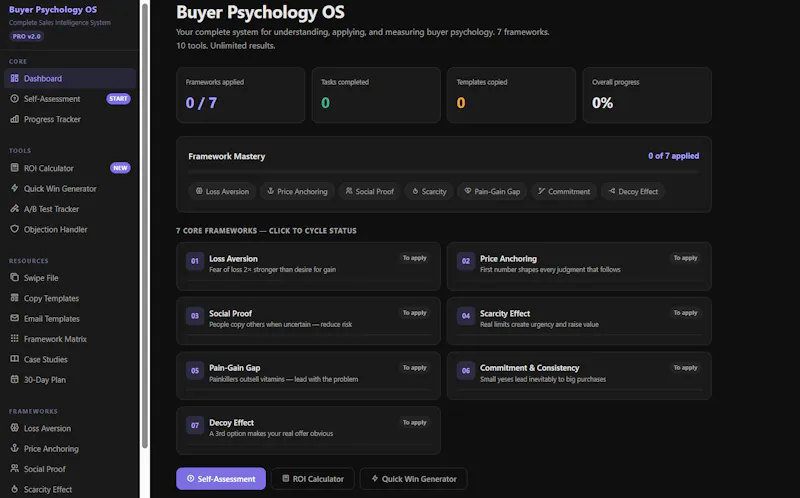Screen dimensions: 800x498
Task: Click the people icon in Social Proof chip
Action: (349, 191)
